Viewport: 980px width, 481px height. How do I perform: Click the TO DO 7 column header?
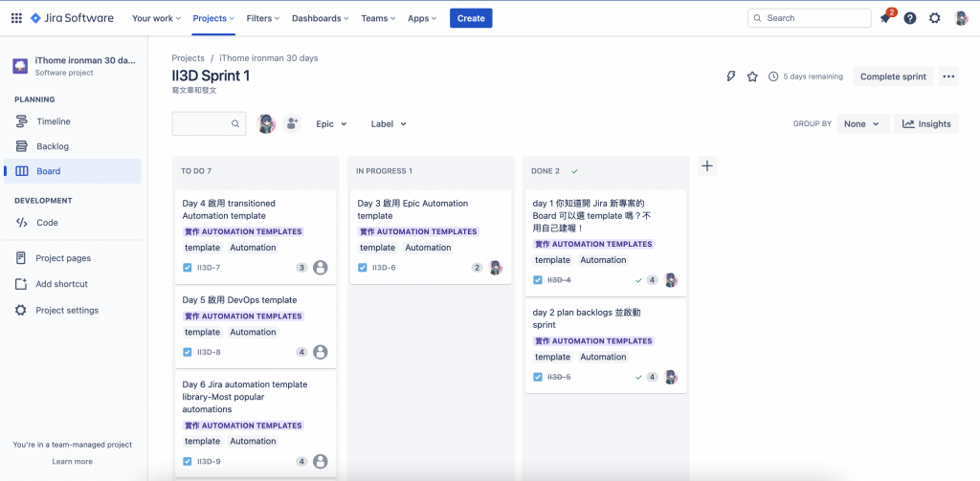[196, 170]
